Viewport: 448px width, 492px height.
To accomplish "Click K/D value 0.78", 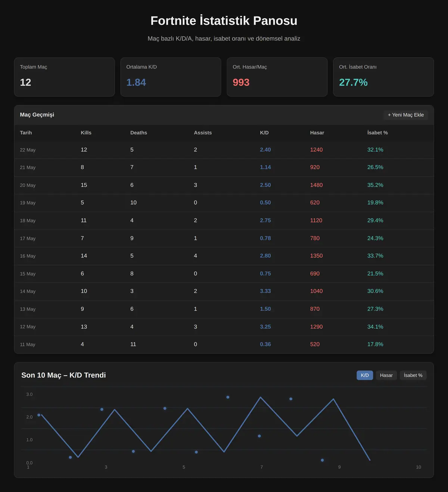I will click(x=265, y=238).
